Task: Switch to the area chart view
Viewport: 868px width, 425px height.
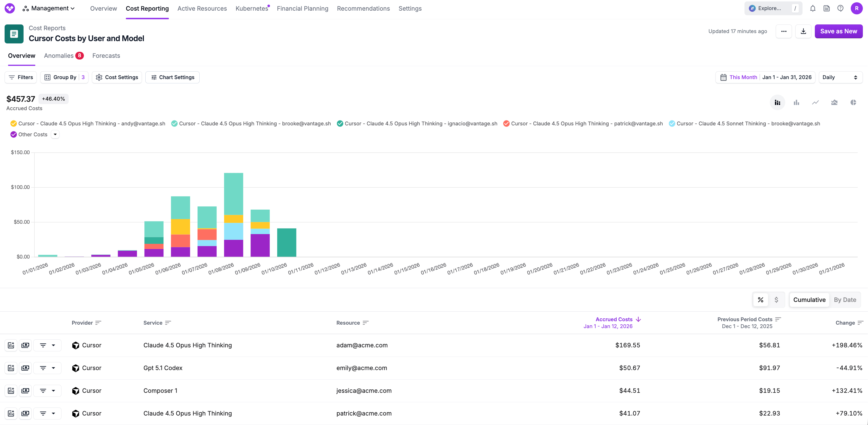Action: [x=834, y=102]
